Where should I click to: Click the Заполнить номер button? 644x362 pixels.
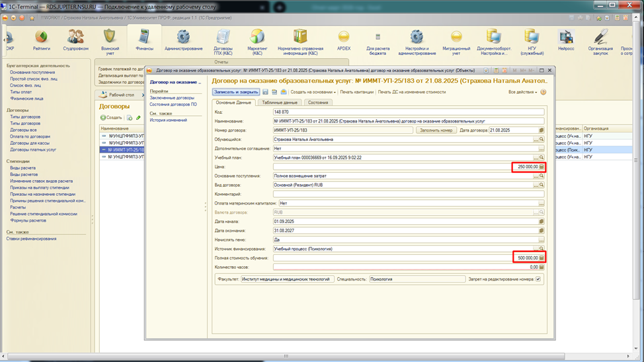[x=436, y=130]
